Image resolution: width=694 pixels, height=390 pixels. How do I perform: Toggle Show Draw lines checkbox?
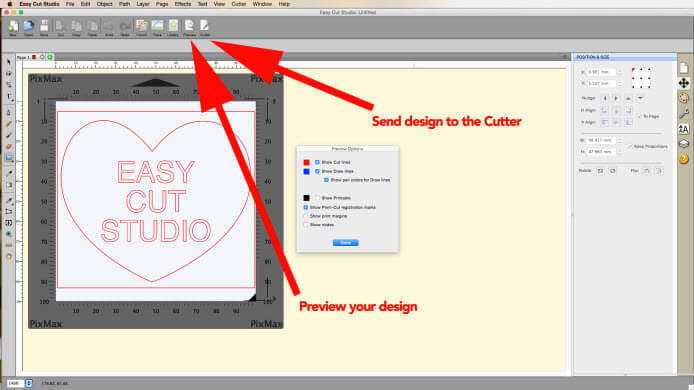[x=317, y=171]
